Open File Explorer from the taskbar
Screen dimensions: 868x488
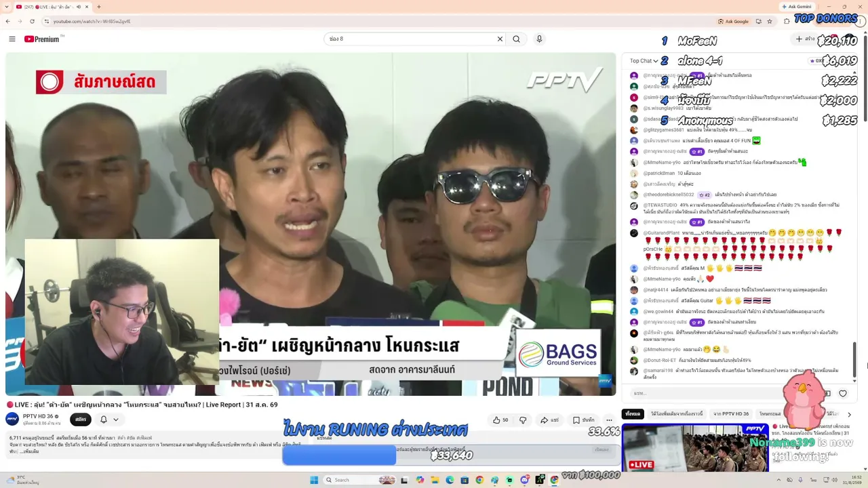pos(435,480)
